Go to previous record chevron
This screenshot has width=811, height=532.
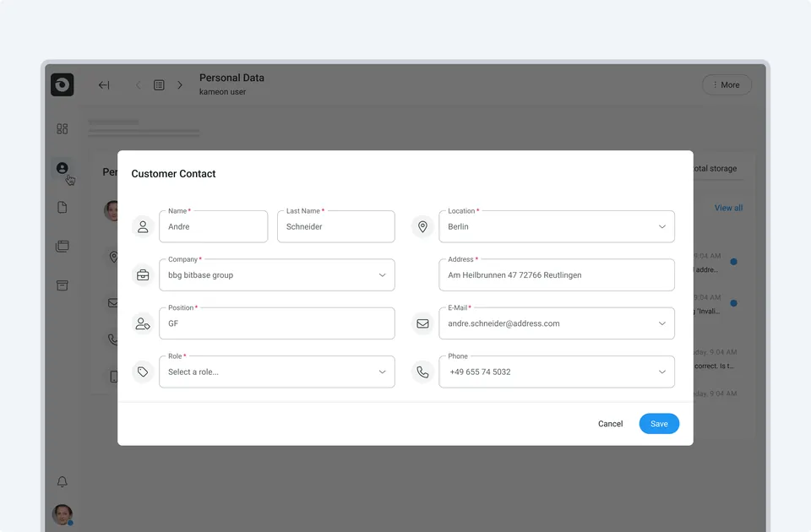click(x=138, y=84)
